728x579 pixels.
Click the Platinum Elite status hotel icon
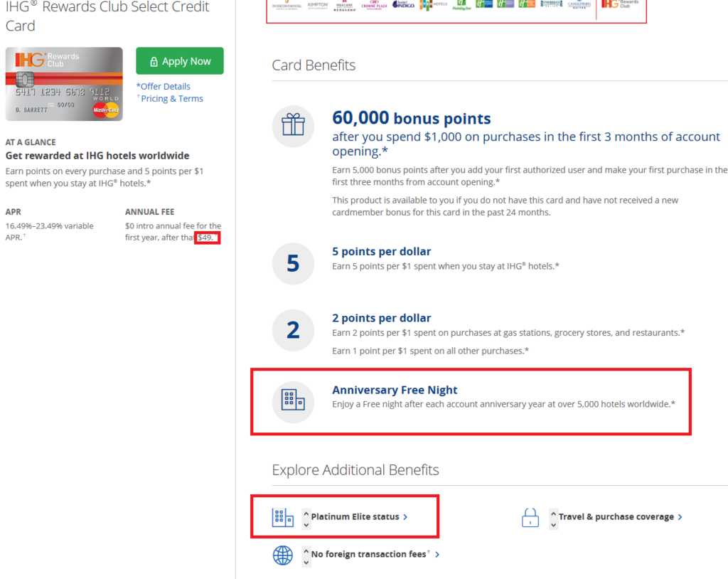283,516
